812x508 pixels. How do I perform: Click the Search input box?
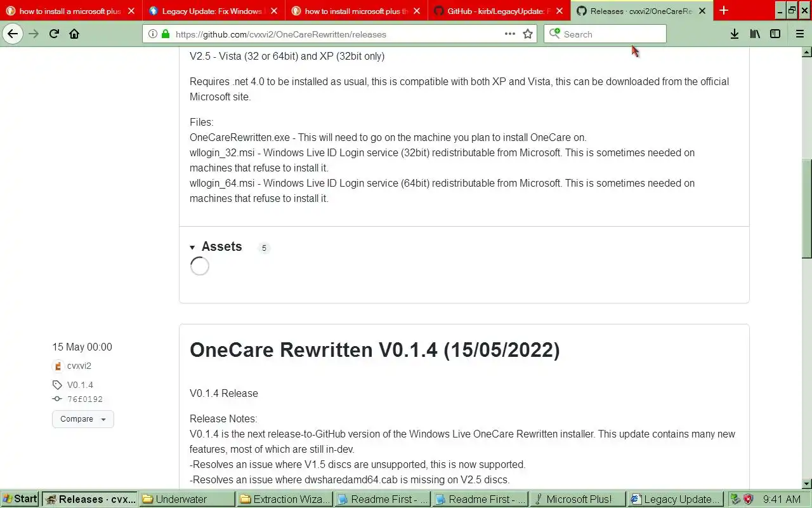(x=605, y=34)
